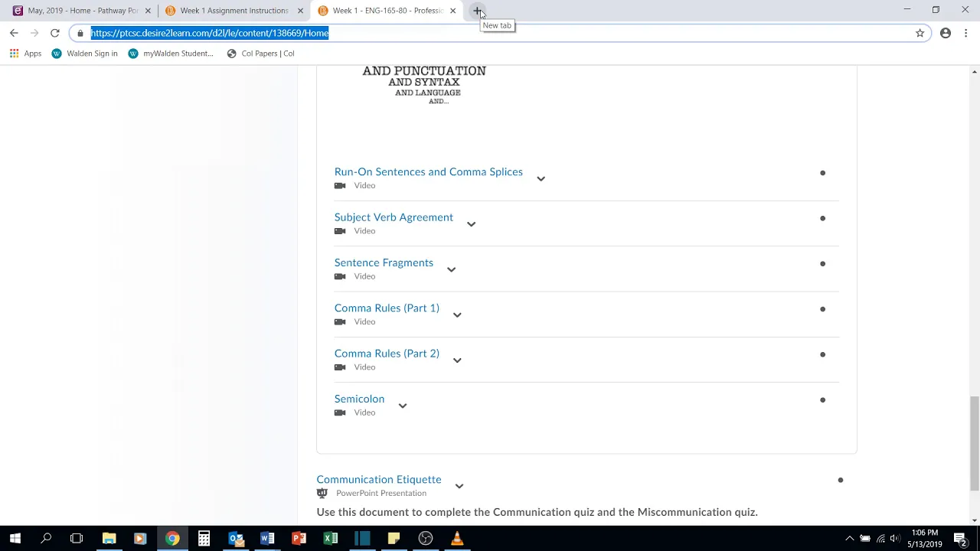Open the Col Papers | Col bookmark
This screenshot has width=980, height=551.
click(x=260, y=54)
